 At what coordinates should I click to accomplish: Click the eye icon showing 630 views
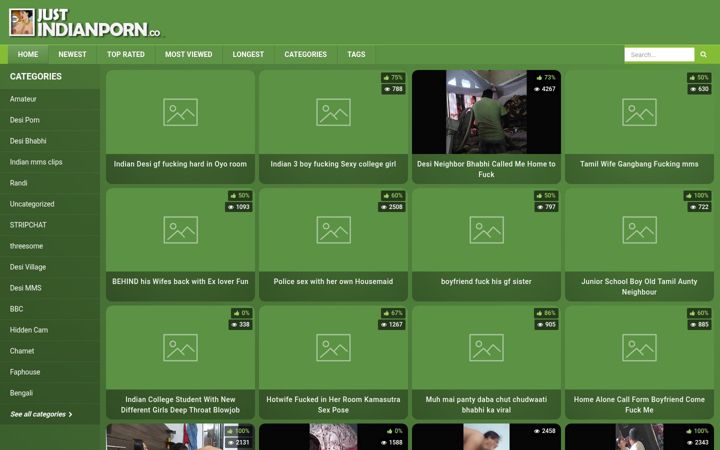(693, 89)
